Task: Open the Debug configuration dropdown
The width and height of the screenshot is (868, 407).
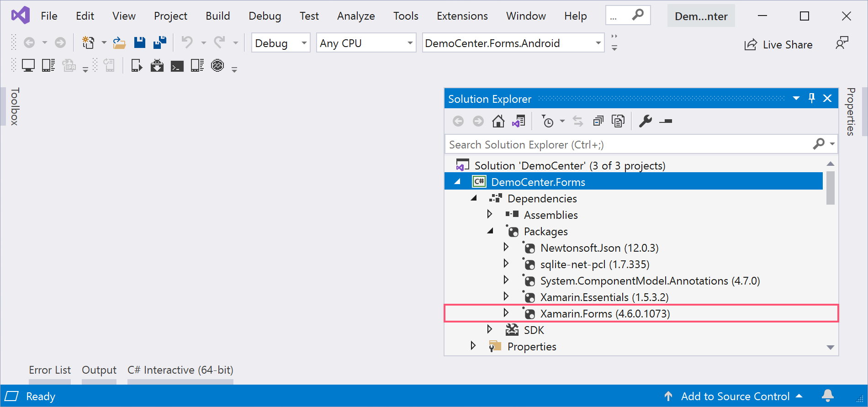Action: pyautogui.click(x=281, y=43)
